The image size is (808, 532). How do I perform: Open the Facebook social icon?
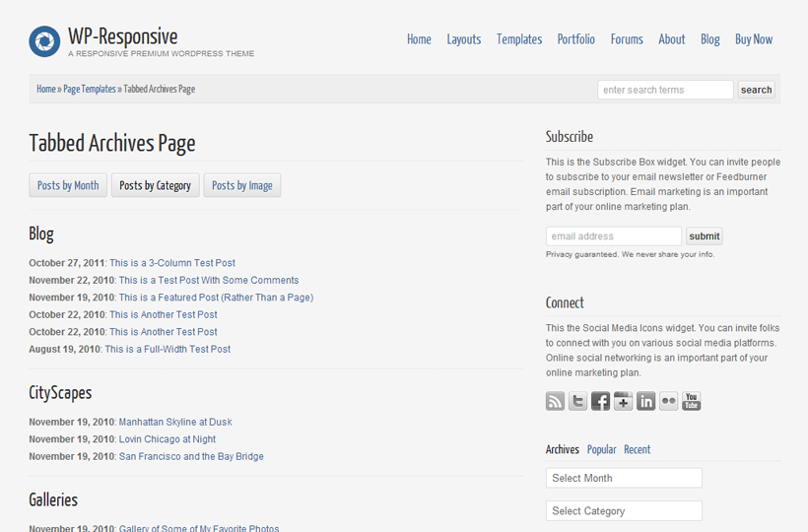pos(600,401)
